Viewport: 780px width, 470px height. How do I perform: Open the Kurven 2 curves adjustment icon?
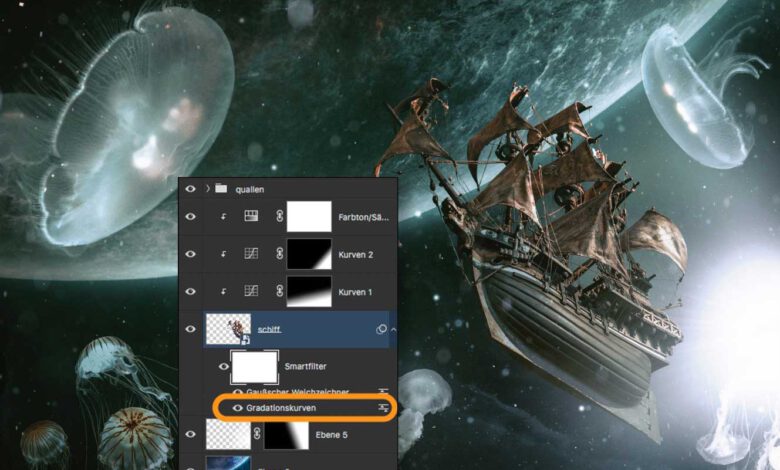[251, 254]
